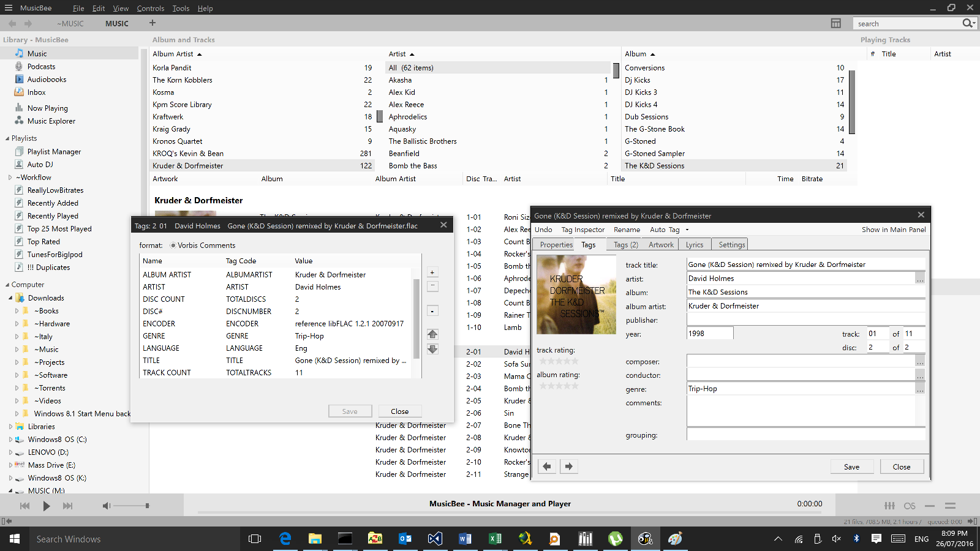Skip to the next track in player controls

67,506
